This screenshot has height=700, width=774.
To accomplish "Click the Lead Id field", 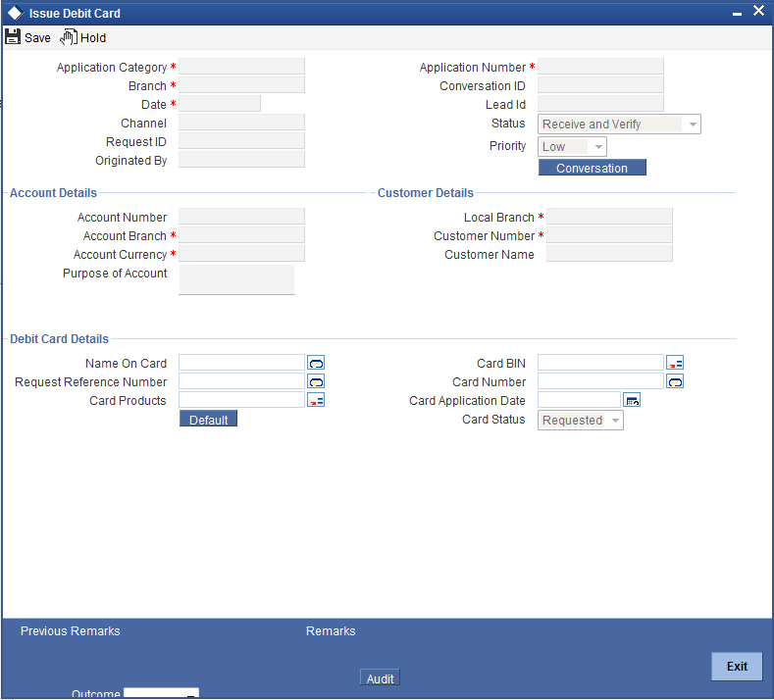I will [600, 104].
